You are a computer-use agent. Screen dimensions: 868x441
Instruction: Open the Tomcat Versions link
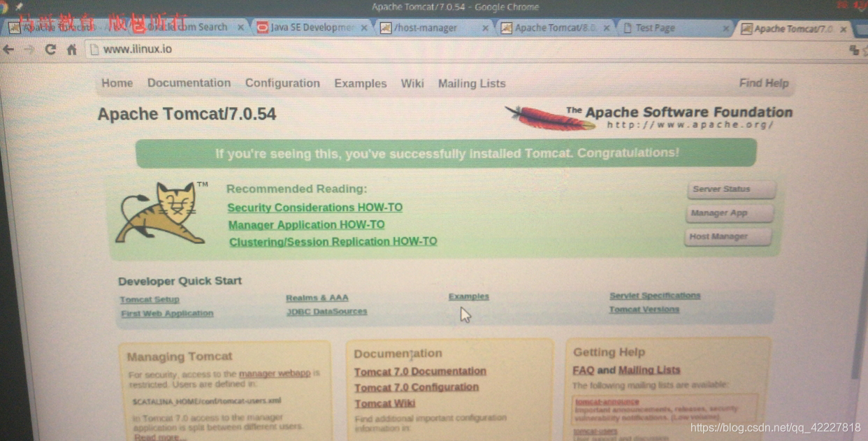tap(644, 310)
